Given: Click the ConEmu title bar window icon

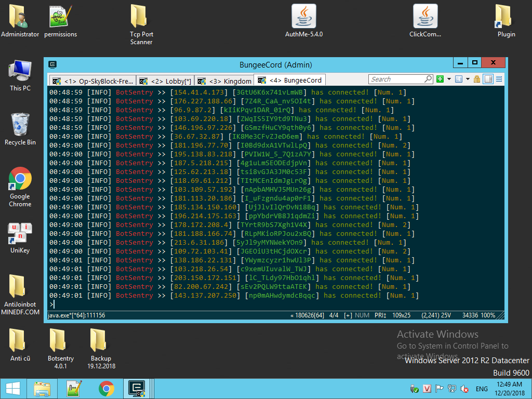Looking at the screenshot, I should coord(52,64).
